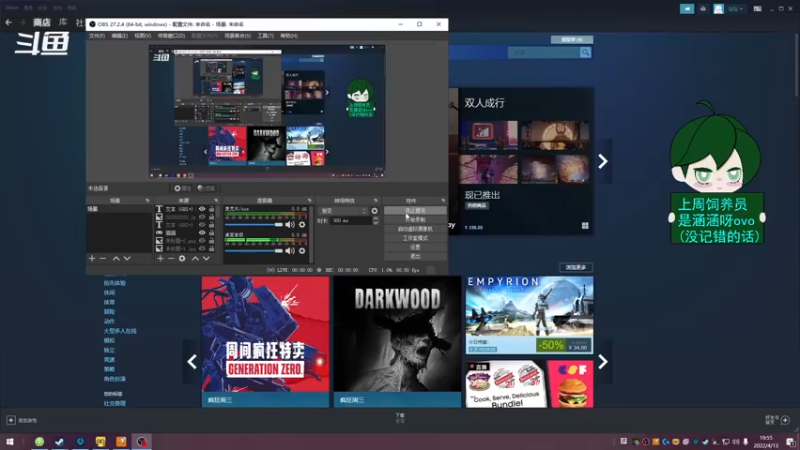Open OBS 文件(F) menu
Image resolution: width=800 pixels, height=450 pixels.
pyautogui.click(x=96, y=36)
